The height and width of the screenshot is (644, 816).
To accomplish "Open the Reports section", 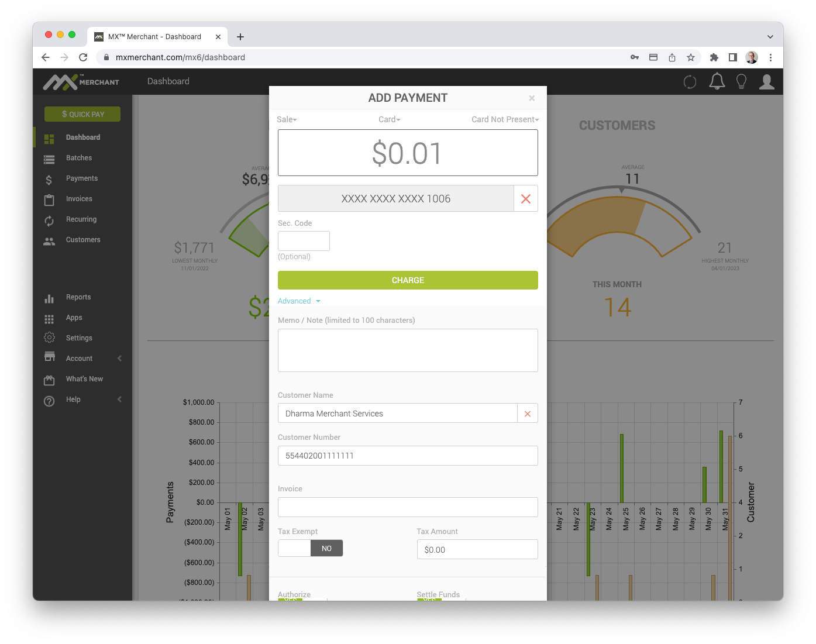I will 78,297.
